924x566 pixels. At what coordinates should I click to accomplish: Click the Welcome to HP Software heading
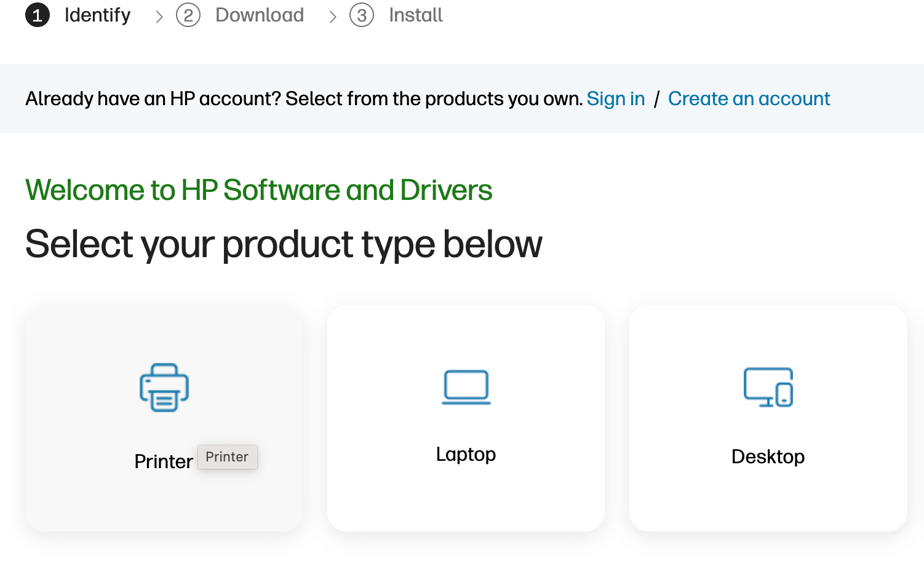(258, 190)
